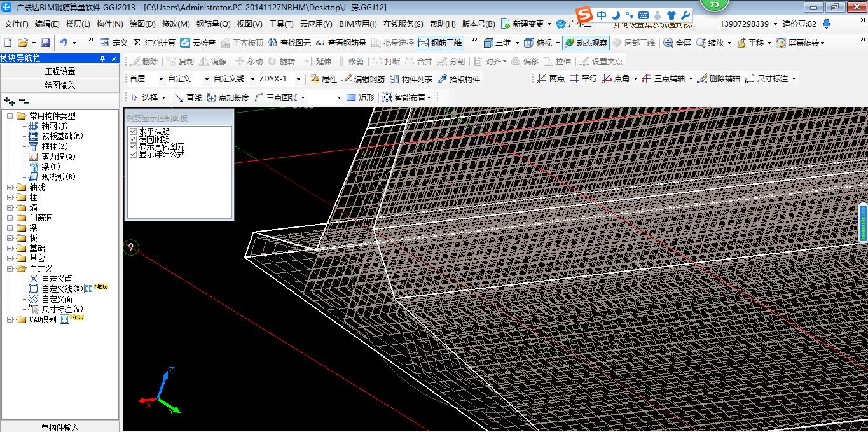Open 构件列表 component list
The height and width of the screenshot is (432, 868).
click(x=411, y=79)
